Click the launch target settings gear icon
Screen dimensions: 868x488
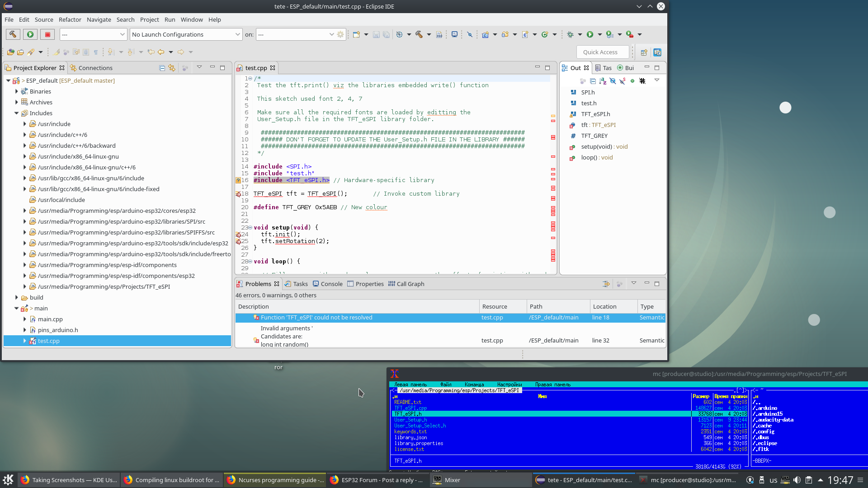(340, 34)
